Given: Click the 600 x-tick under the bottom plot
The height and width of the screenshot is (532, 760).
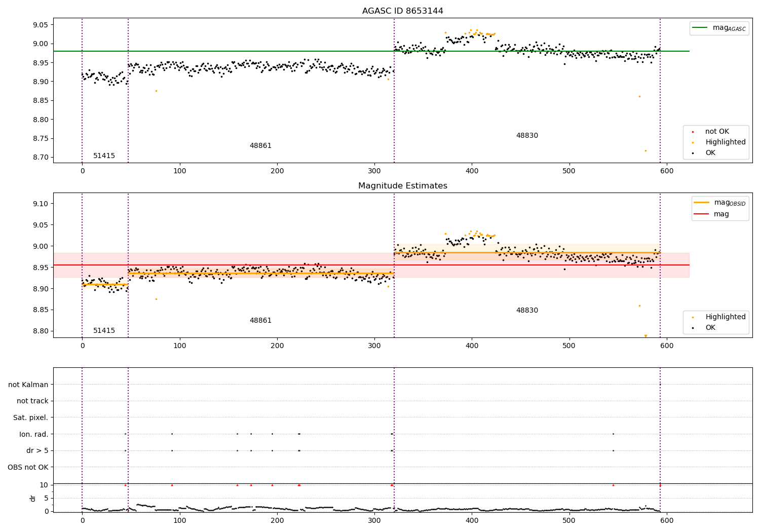Looking at the screenshot, I should (667, 521).
